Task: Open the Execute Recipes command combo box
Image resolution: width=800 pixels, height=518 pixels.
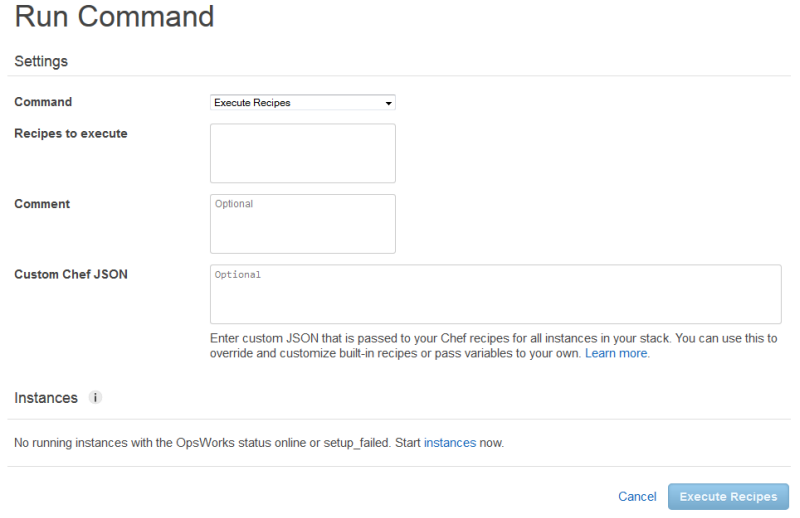Action: [x=300, y=103]
